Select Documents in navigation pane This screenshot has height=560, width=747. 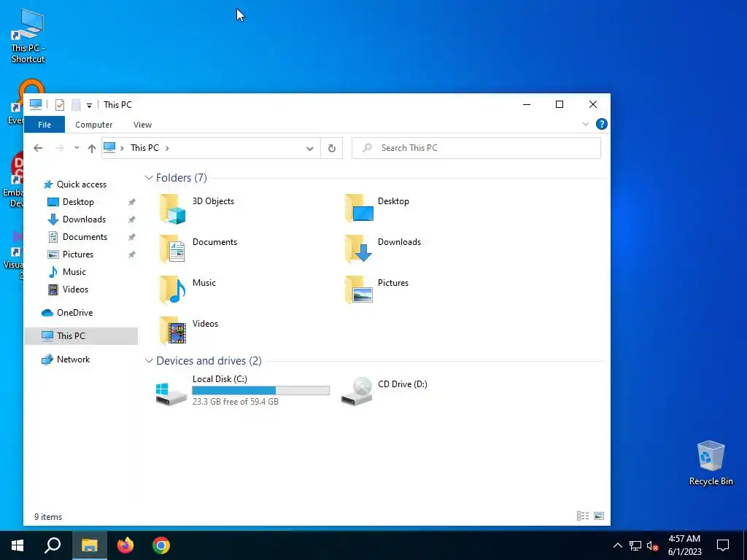click(85, 237)
